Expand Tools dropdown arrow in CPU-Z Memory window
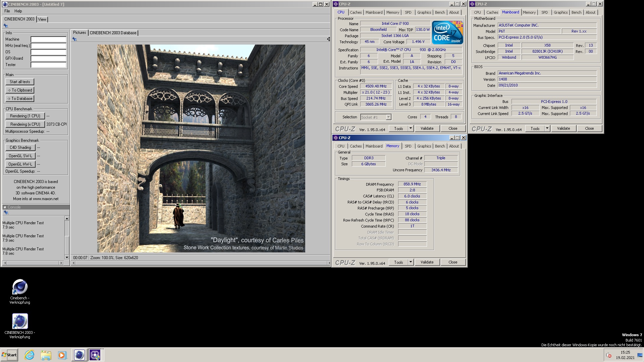Viewport: 644px width, 362px height. [411, 262]
